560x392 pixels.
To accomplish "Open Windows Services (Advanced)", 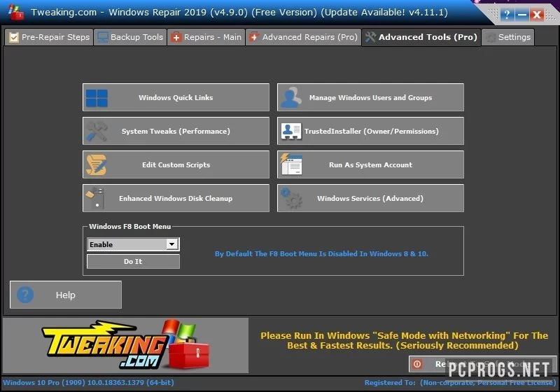I will (370, 198).
